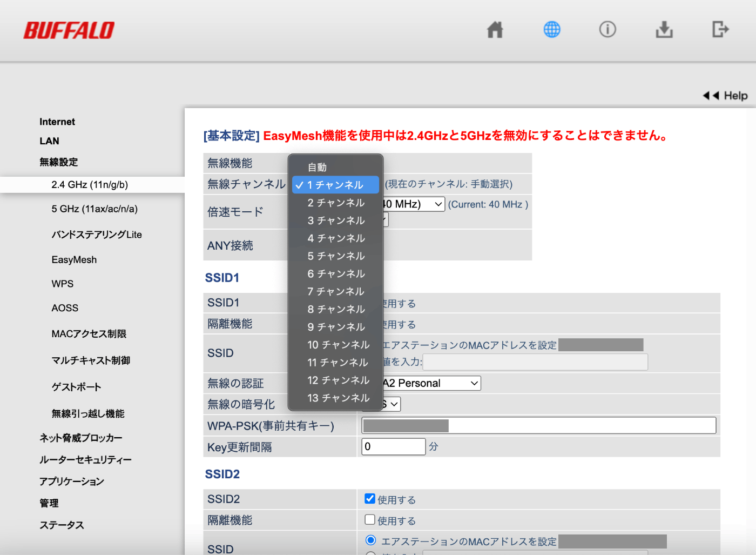Click the Key更新間隔 input field
Image resolution: width=756 pixels, height=555 pixels.
[x=394, y=446]
